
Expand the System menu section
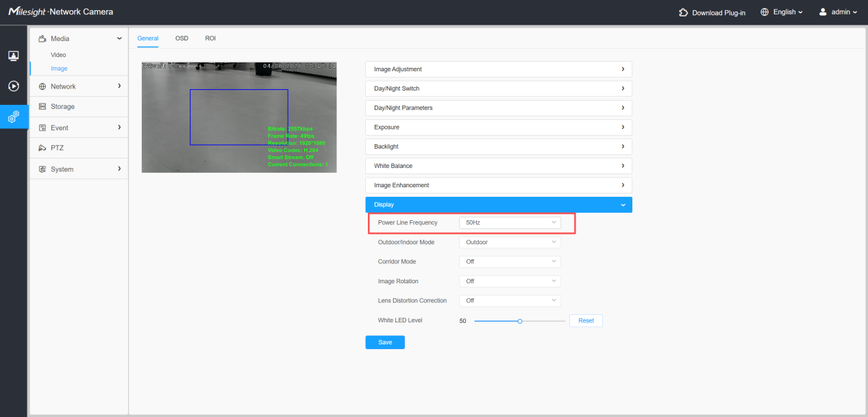119,169
